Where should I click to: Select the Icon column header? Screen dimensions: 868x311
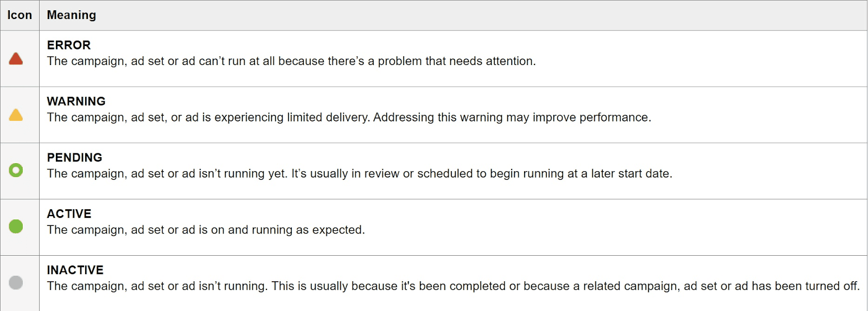20,15
